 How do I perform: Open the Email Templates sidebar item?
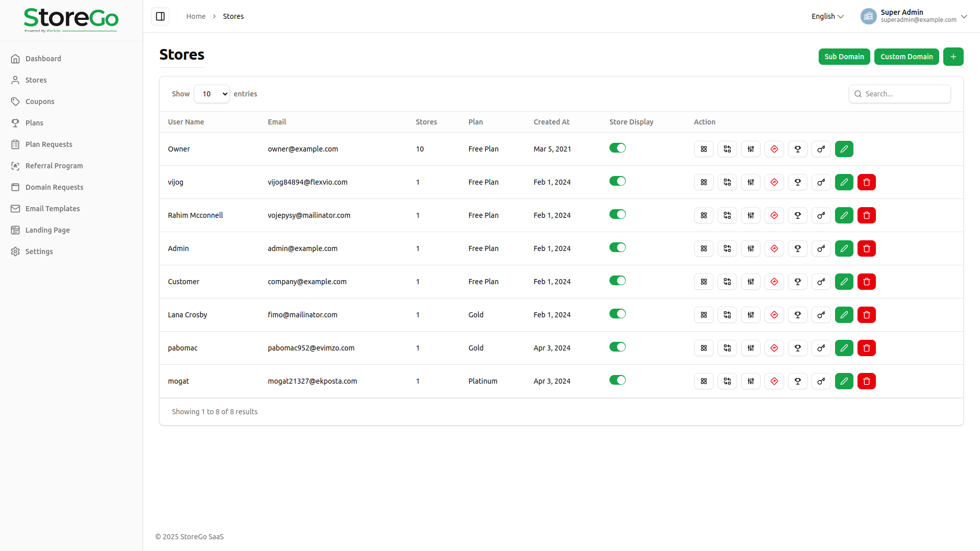53,209
